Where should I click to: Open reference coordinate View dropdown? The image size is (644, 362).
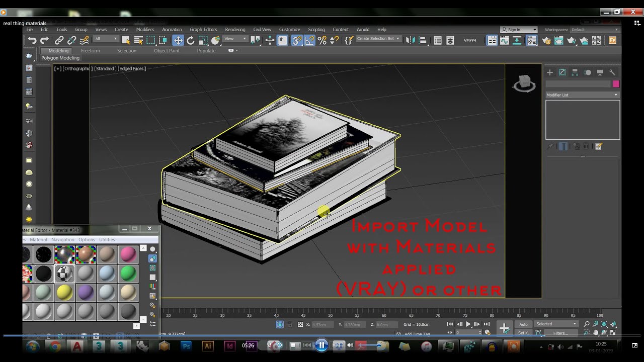pos(235,39)
